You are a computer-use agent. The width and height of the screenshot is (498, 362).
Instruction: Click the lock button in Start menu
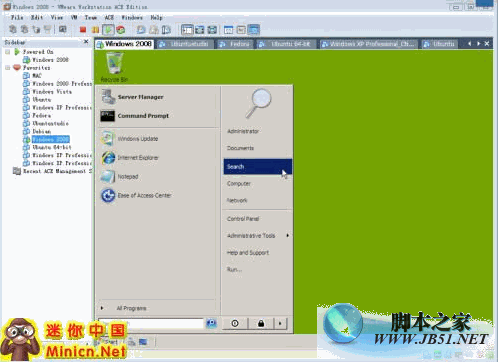[261, 323]
